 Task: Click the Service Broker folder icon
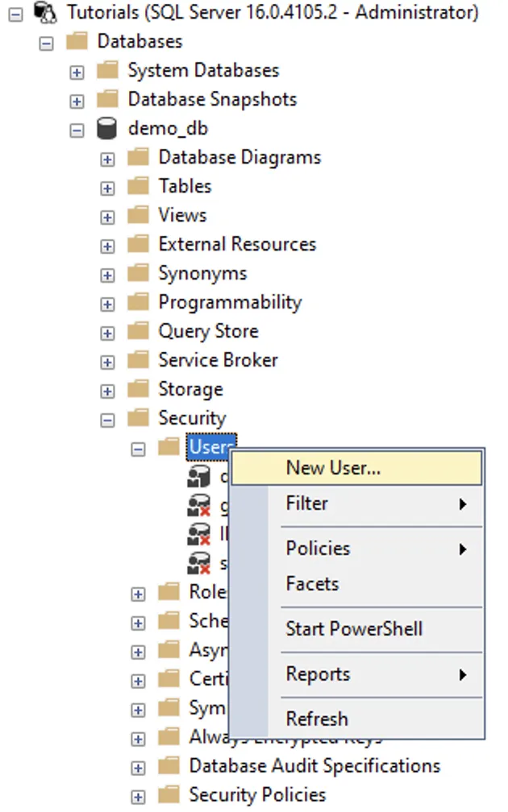click(x=138, y=360)
